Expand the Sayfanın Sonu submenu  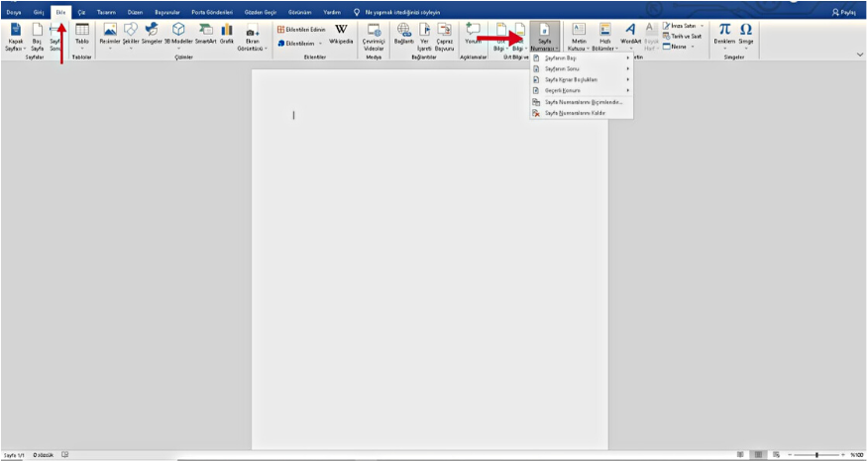(x=581, y=68)
